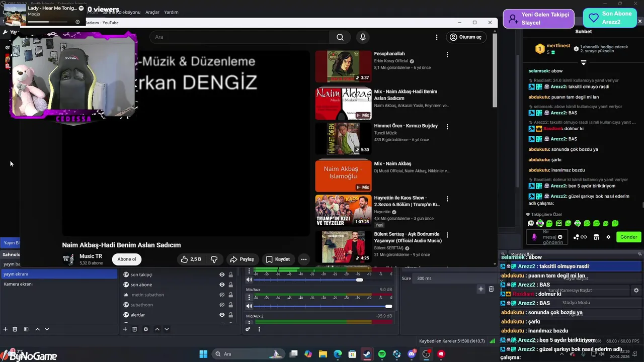Add a new scene in OBS scenes panel

point(6,329)
